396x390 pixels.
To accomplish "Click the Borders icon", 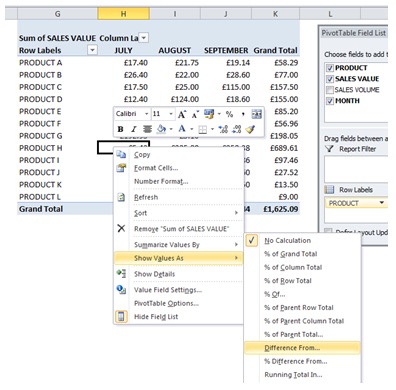I will click(203, 129).
